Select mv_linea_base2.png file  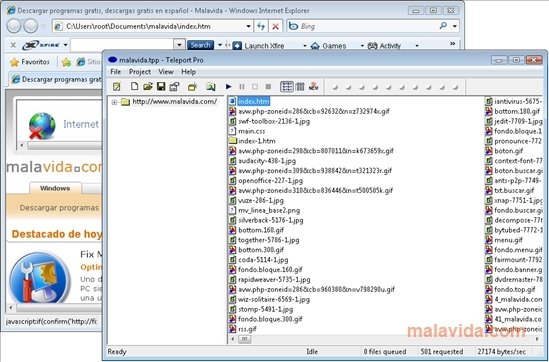tap(269, 210)
